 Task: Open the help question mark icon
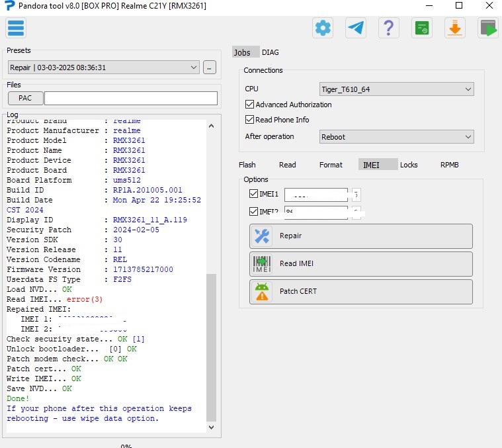[389, 28]
